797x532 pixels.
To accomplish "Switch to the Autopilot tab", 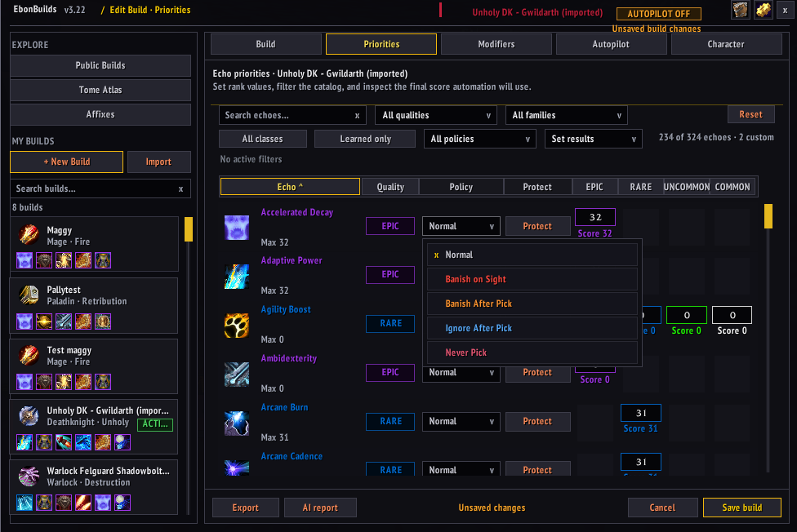I will coord(611,44).
